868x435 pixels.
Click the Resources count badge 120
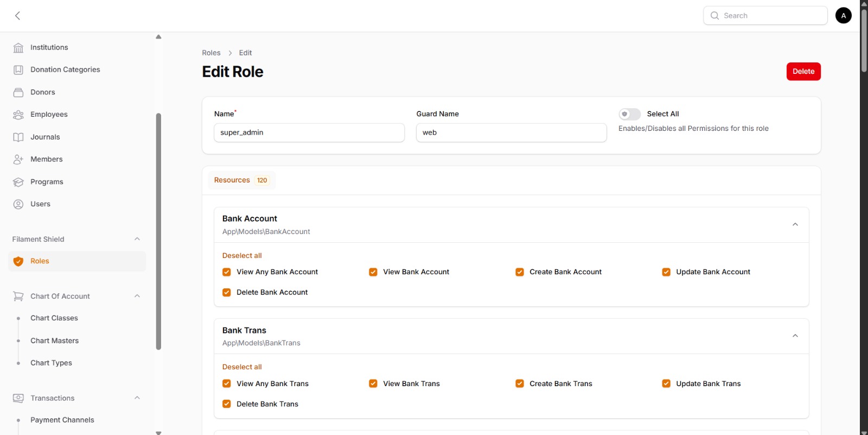click(262, 180)
